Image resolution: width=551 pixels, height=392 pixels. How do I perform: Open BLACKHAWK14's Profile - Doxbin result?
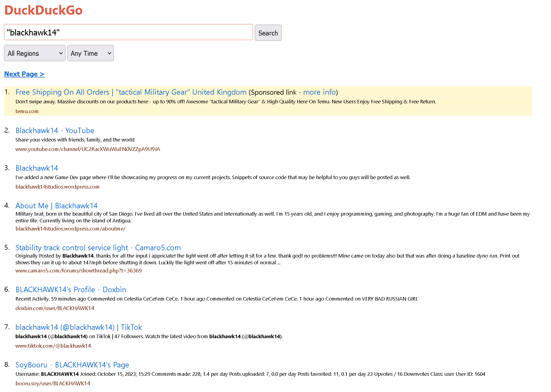point(71,289)
